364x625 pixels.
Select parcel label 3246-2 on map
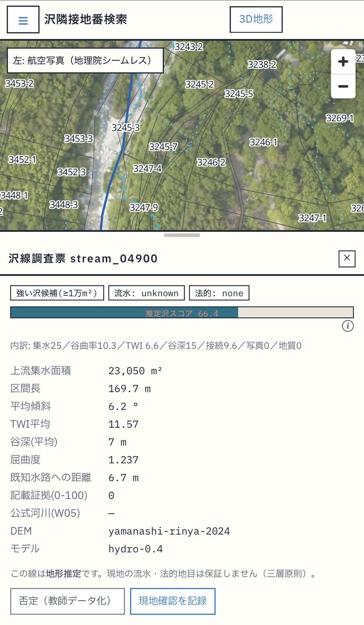click(211, 162)
